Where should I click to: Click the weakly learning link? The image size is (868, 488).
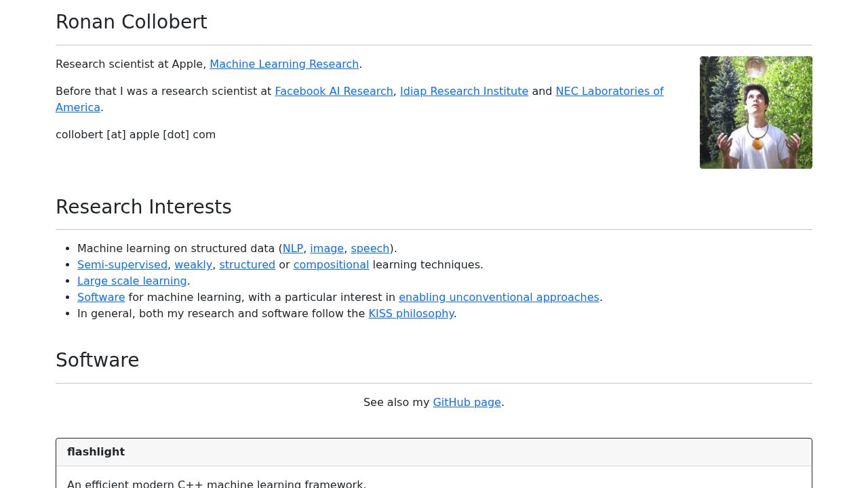193,264
